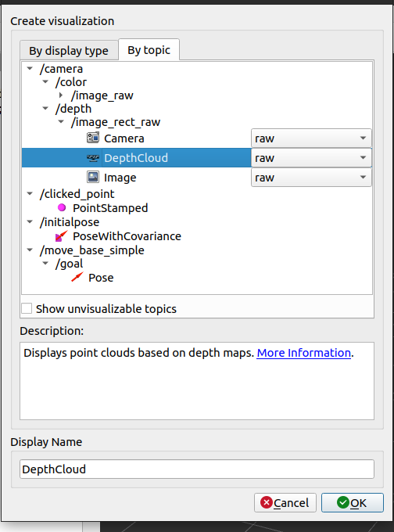Image resolution: width=394 pixels, height=532 pixels.
Task: Click the /clicked_point topic label
Action: (x=77, y=194)
